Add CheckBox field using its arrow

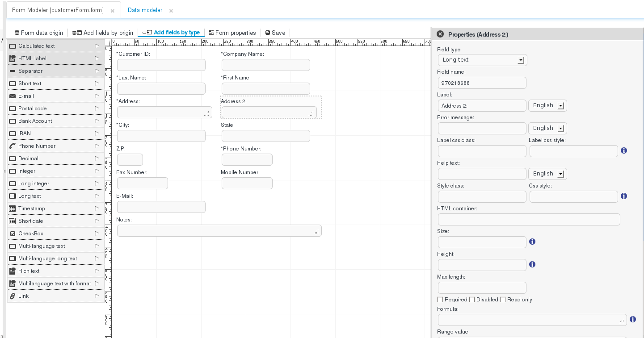pos(97,234)
